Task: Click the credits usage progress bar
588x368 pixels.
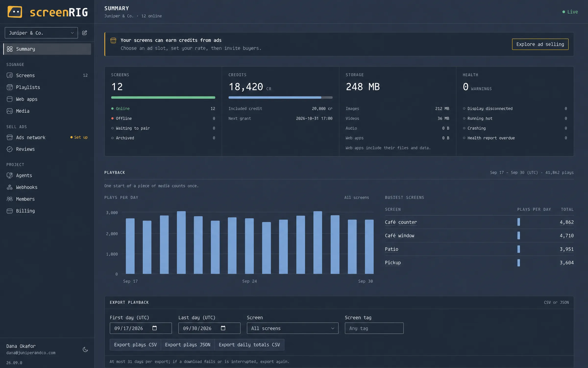Action: click(280, 97)
